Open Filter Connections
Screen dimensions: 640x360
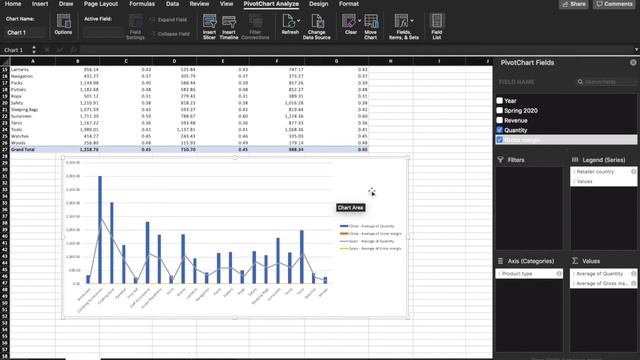point(255,27)
